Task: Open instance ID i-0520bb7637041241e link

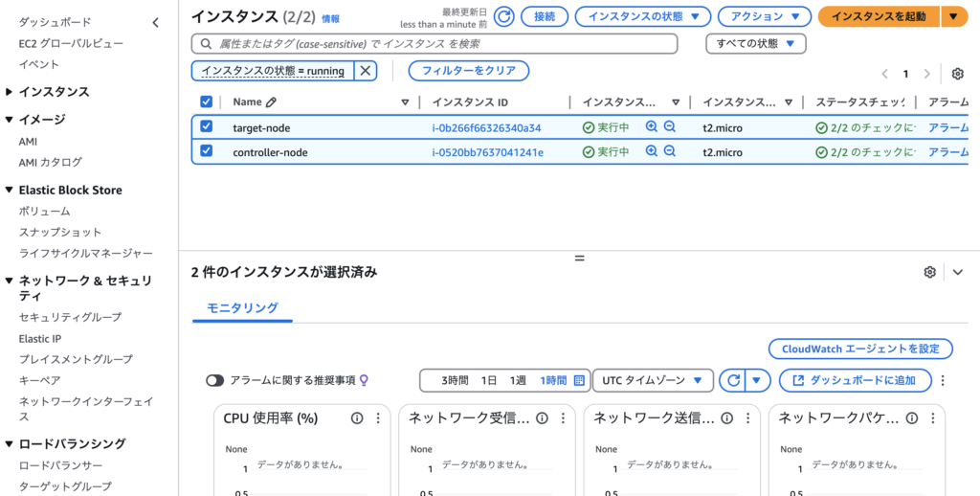Action: point(487,152)
